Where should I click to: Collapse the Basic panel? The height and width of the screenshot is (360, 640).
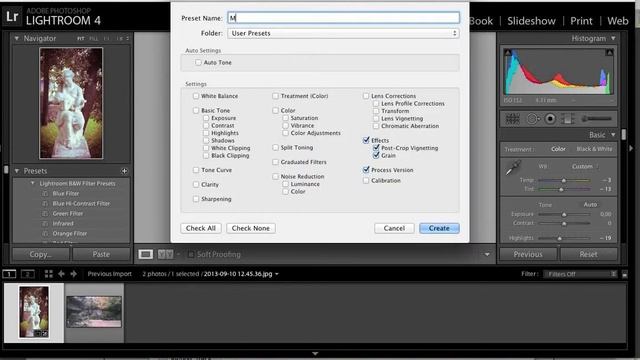(x=613, y=135)
